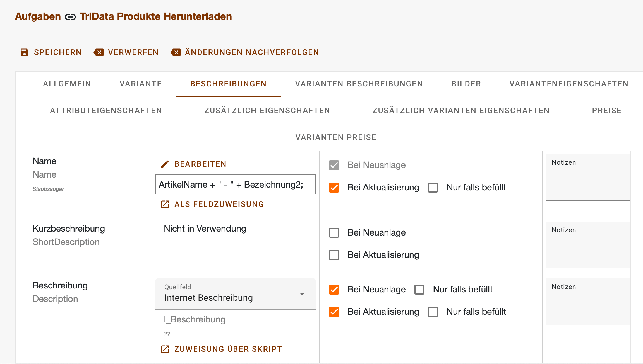Click the Notizen field in Kurzbeschreibung row

click(588, 245)
